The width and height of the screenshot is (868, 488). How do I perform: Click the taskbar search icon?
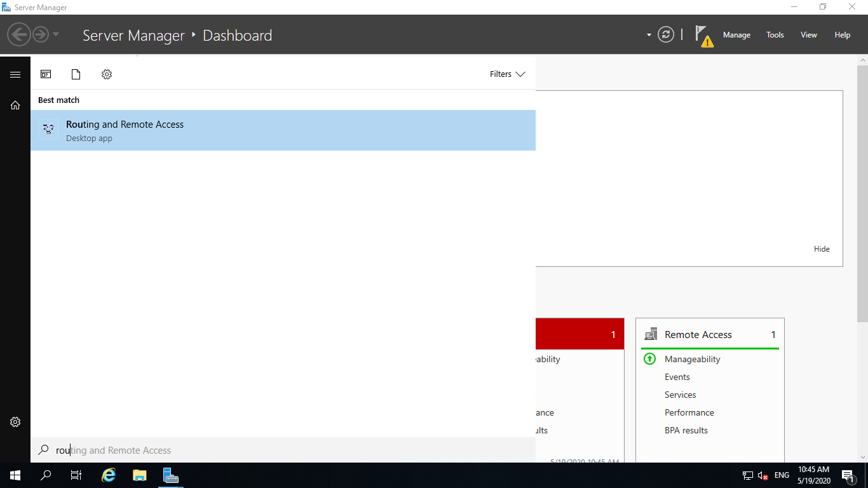point(46,475)
